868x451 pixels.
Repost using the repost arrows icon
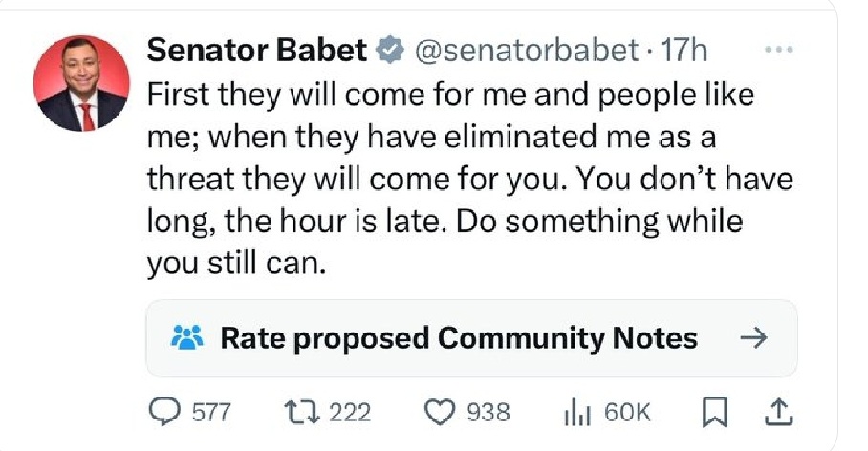tap(303, 412)
